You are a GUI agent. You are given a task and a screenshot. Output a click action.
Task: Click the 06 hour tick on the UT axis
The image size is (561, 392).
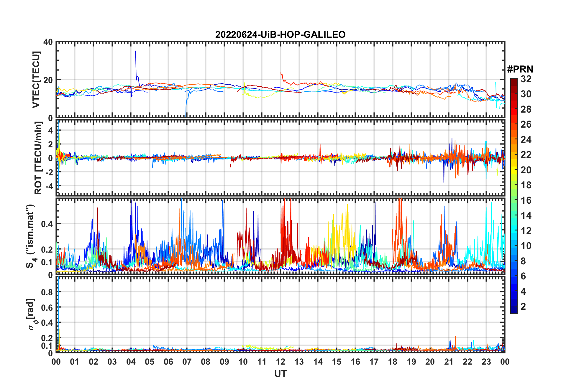[168, 362]
